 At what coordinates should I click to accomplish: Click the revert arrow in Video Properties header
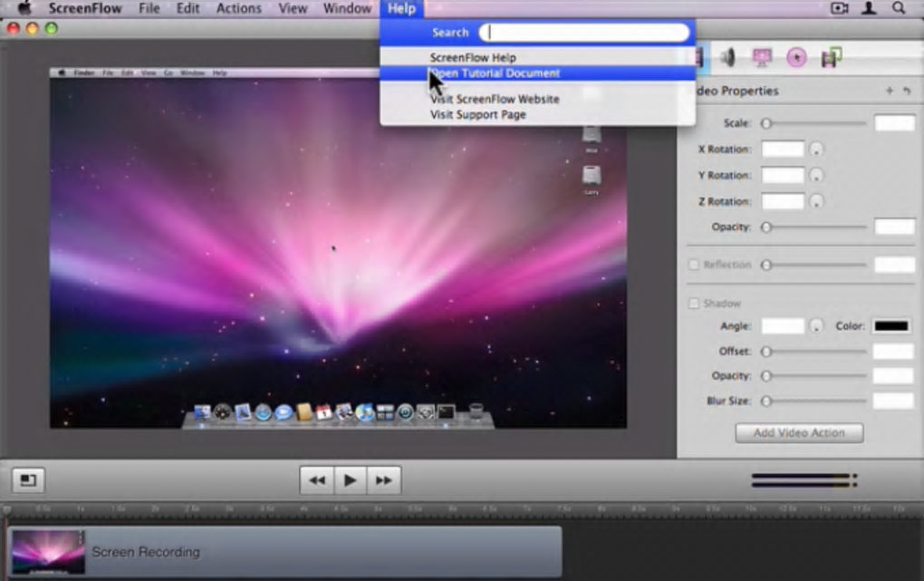pos(907,91)
